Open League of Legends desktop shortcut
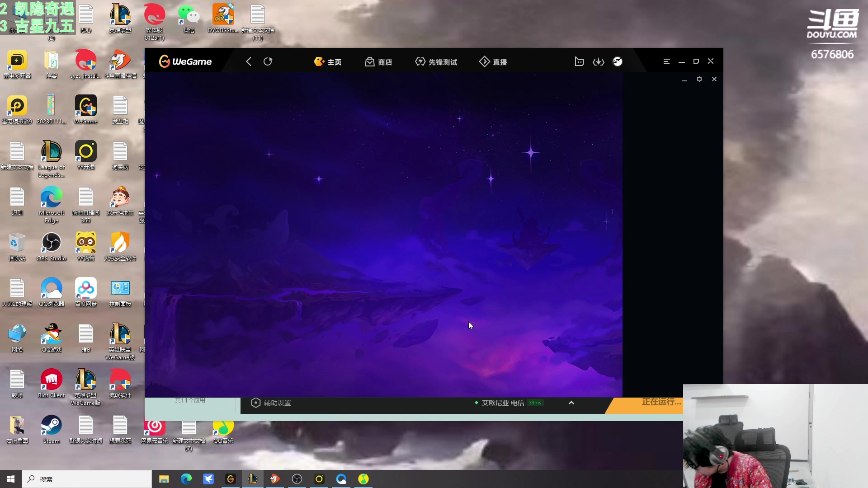This screenshot has width=868, height=488. (x=52, y=159)
